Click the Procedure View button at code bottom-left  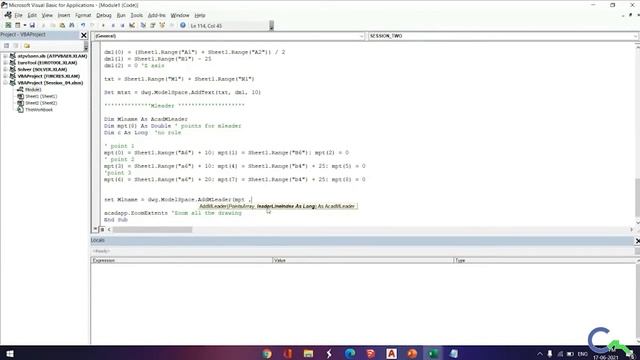(x=95, y=229)
